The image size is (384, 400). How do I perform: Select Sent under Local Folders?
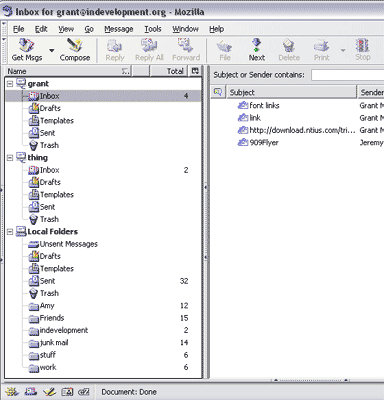103,281
